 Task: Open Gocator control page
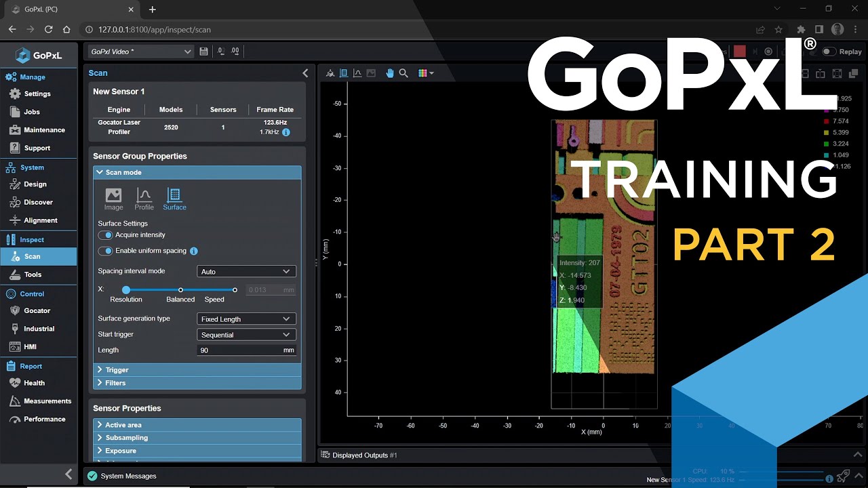pos(39,310)
